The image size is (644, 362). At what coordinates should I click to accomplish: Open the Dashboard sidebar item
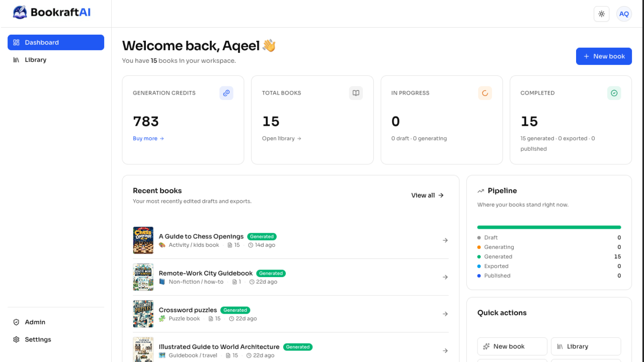click(56, 42)
